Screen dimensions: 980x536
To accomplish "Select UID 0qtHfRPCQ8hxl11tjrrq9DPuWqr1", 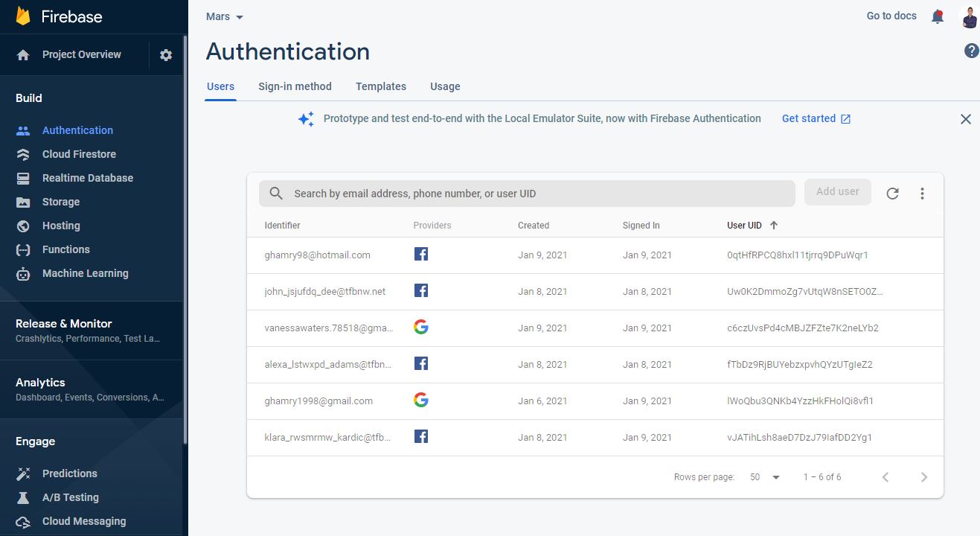I will click(x=798, y=255).
